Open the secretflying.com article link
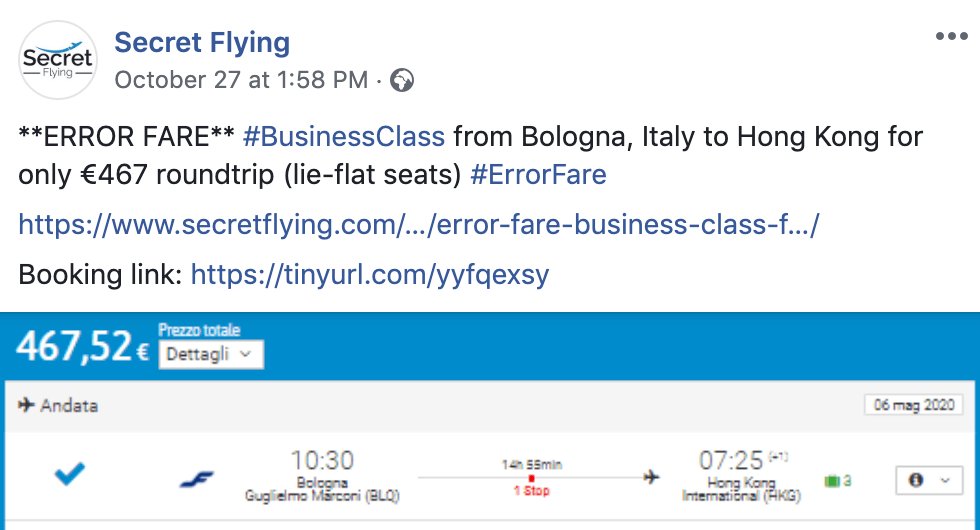 (419, 224)
